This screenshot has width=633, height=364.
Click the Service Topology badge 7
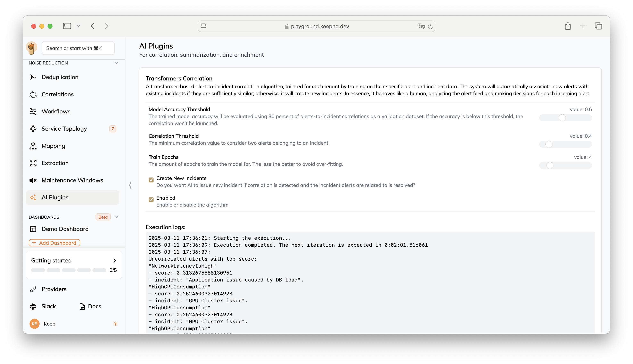[113, 129]
